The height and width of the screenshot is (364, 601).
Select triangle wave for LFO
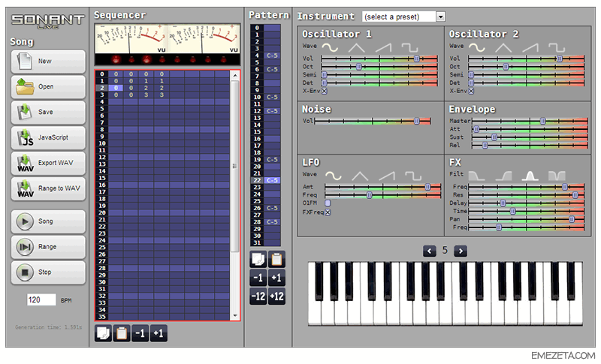[x=360, y=176]
